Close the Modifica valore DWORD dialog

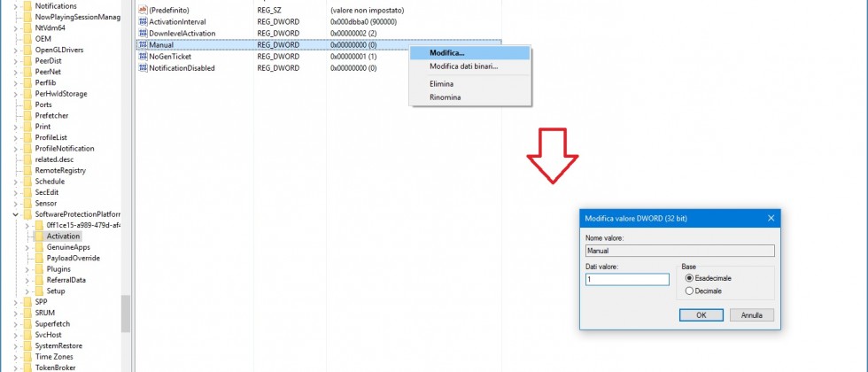[771, 218]
